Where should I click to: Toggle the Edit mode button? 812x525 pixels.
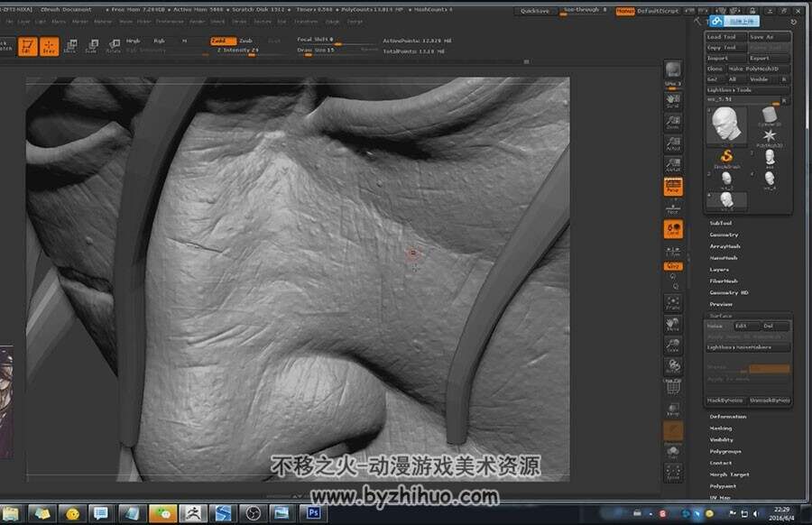point(27,47)
